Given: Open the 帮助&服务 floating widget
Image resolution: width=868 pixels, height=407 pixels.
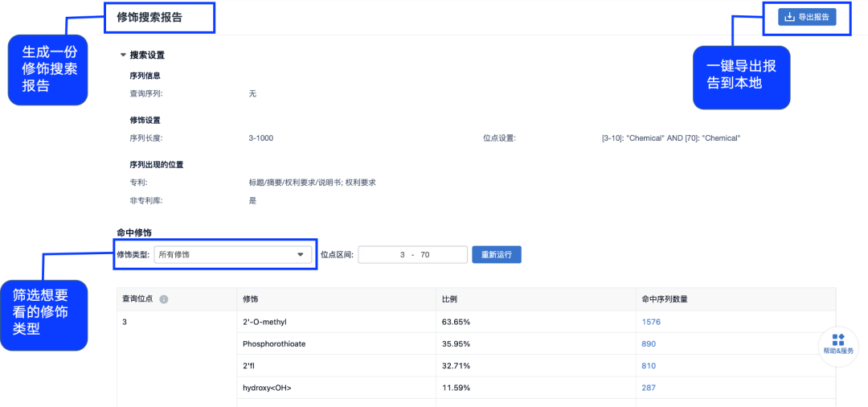Looking at the screenshot, I should [x=838, y=344].
